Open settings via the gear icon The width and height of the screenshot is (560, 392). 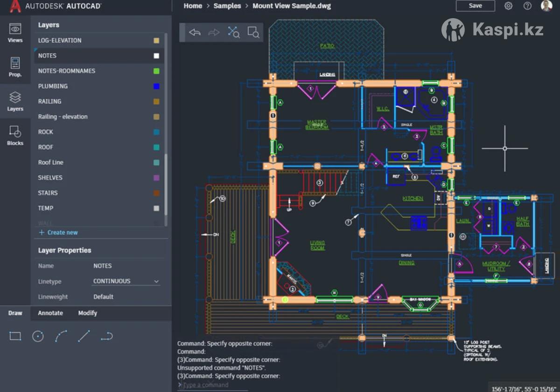509,6
